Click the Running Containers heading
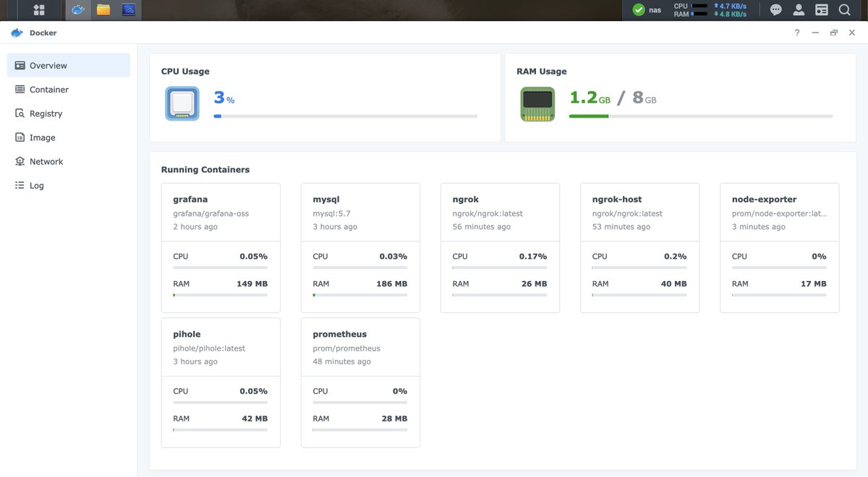868x477 pixels. coord(205,170)
